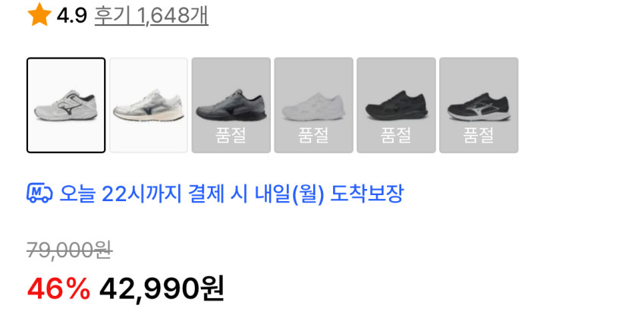Choose the white sneaker with cream sole
644x318 pixels.
click(149, 105)
